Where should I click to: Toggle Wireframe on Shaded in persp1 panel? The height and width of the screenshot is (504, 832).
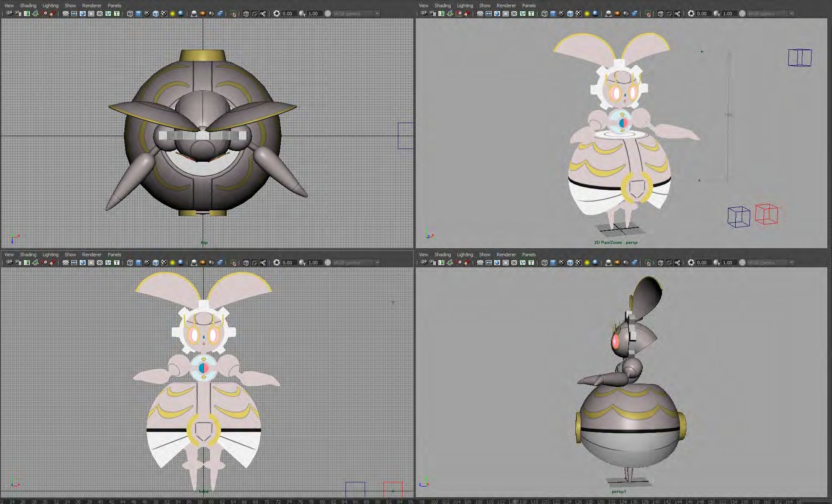click(570, 263)
